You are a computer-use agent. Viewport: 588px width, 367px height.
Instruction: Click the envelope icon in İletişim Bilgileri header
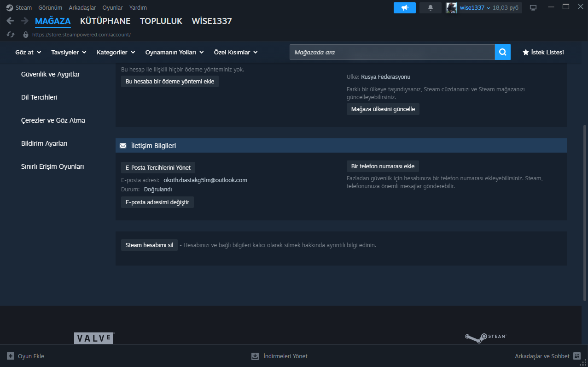(x=123, y=146)
